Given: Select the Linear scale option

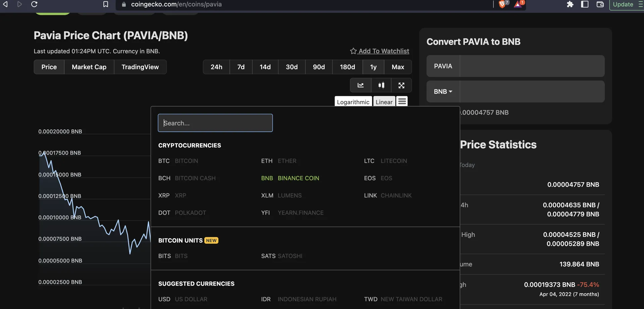Looking at the screenshot, I should point(384,102).
